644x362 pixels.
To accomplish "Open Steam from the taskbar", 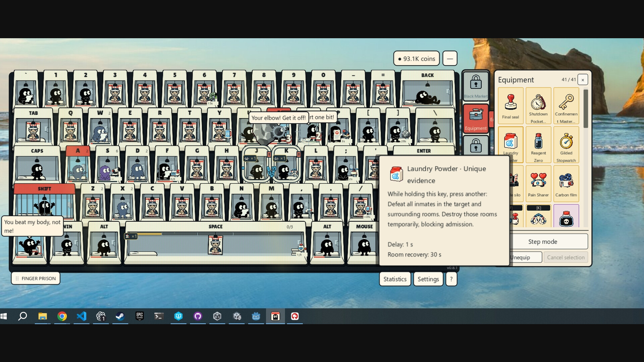I will 120,316.
